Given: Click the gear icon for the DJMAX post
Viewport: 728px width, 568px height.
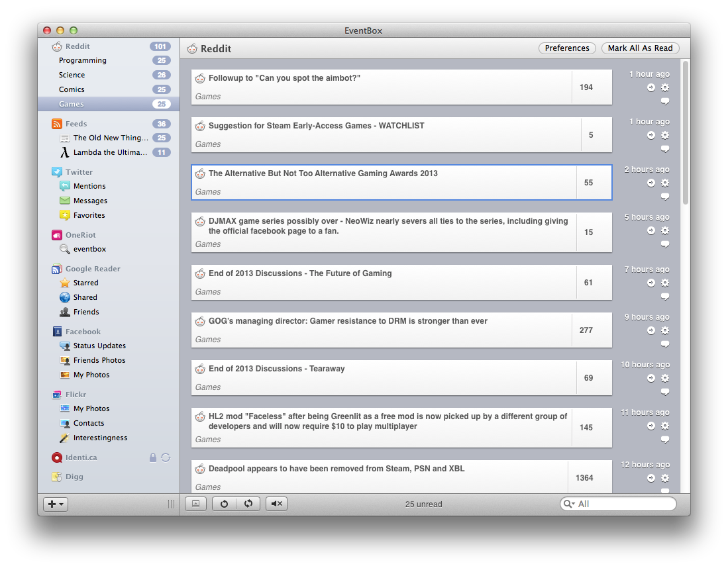Looking at the screenshot, I should 665,230.
